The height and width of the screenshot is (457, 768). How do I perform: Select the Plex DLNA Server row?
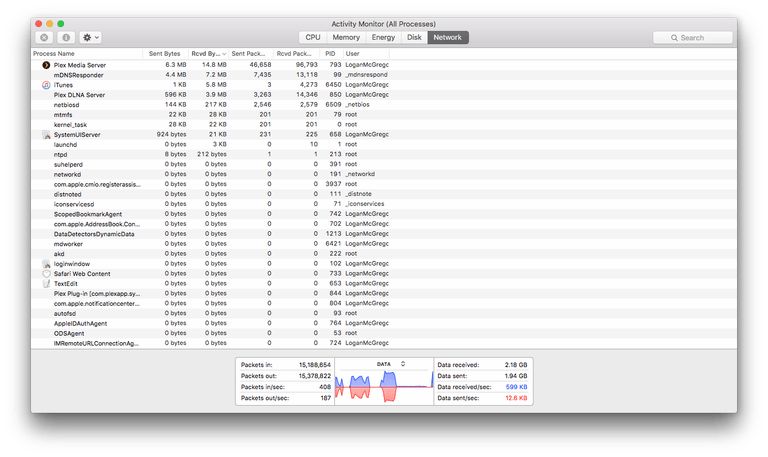pos(384,95)
